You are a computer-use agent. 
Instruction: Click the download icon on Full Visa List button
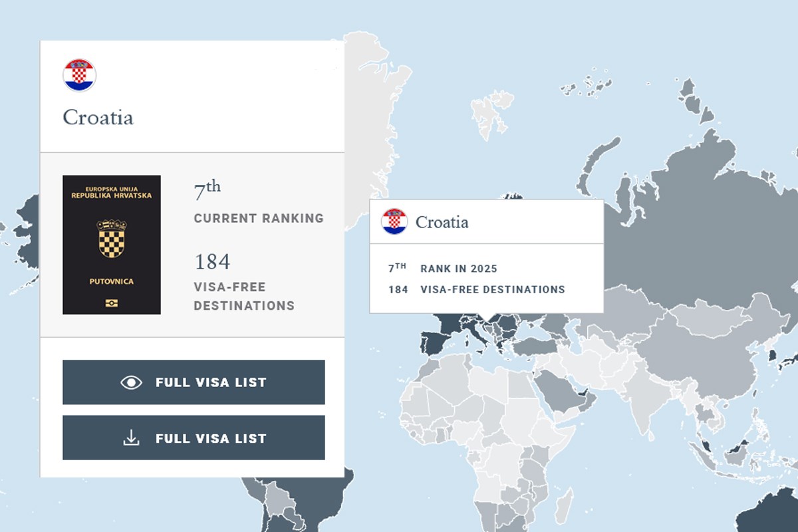132,438
